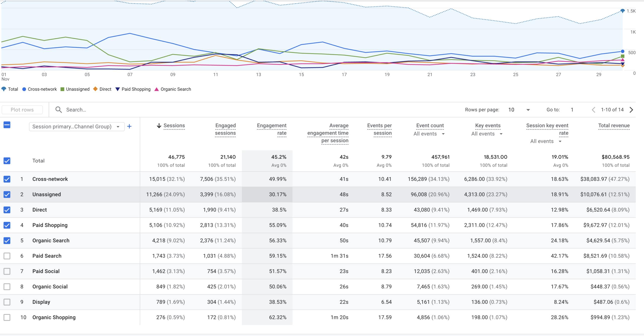Click the search magnifying glass icon
This screenshot has width=644, height=336.
[58, 109]
